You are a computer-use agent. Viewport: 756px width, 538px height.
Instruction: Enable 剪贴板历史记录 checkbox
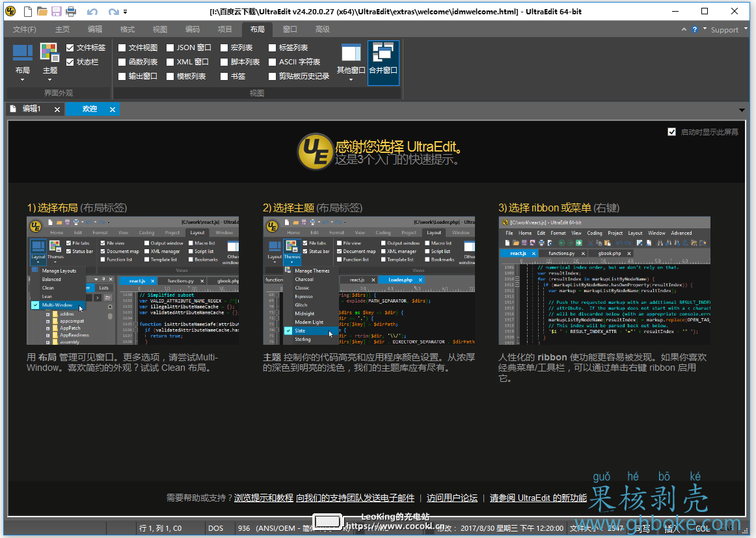tap(273, 76)
